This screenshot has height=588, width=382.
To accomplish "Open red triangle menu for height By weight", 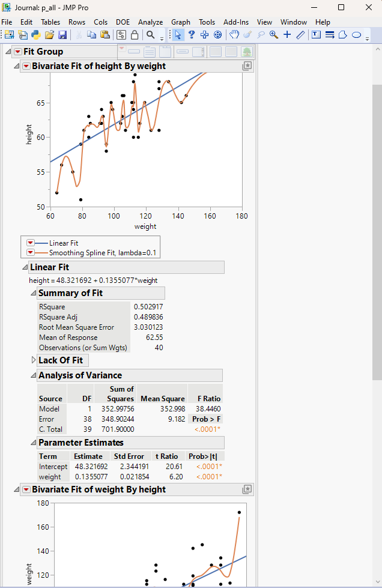I will coord(26,67).
